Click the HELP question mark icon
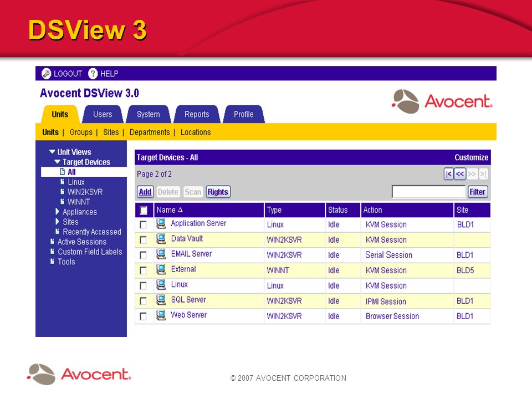Screen dimensions: 532x399 (93, 74)
